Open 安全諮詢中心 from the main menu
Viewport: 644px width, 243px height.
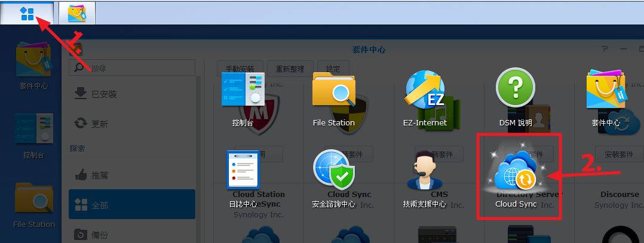tap(333, 179)
